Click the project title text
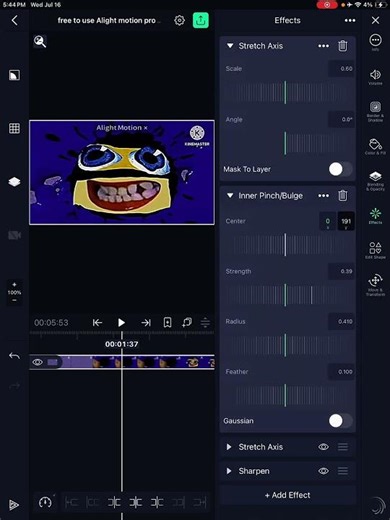 [108, 20]
